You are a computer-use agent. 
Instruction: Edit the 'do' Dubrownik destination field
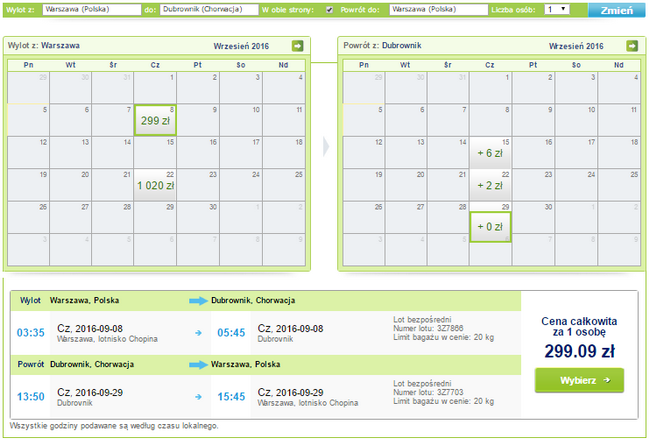209,9
